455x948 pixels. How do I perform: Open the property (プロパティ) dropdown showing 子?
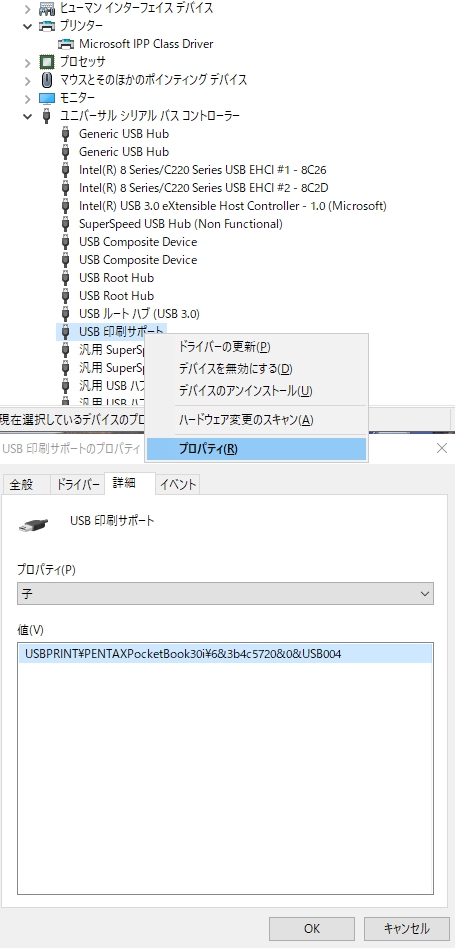point(225,594)
